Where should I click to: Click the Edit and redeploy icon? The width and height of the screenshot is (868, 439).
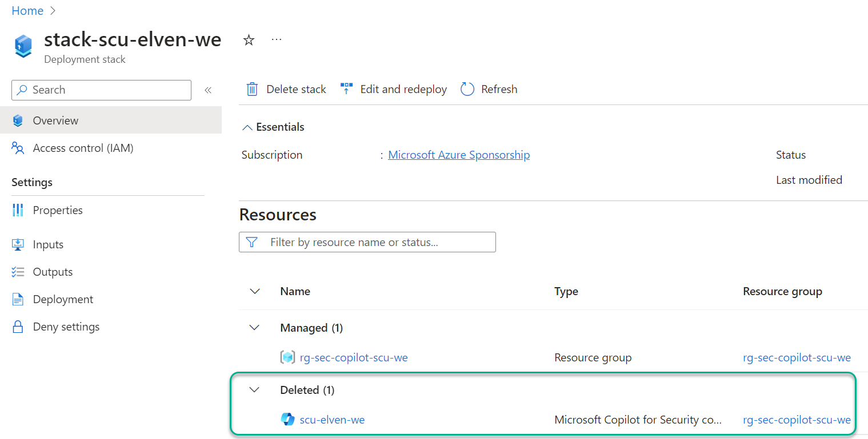point(346,89)
